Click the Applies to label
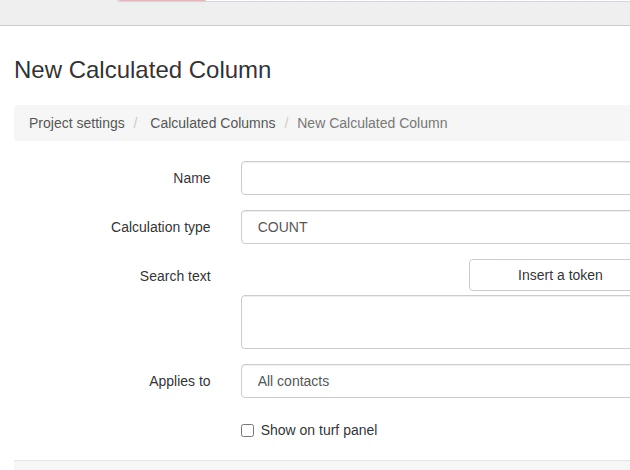630x470 pixels. (180, 381)
